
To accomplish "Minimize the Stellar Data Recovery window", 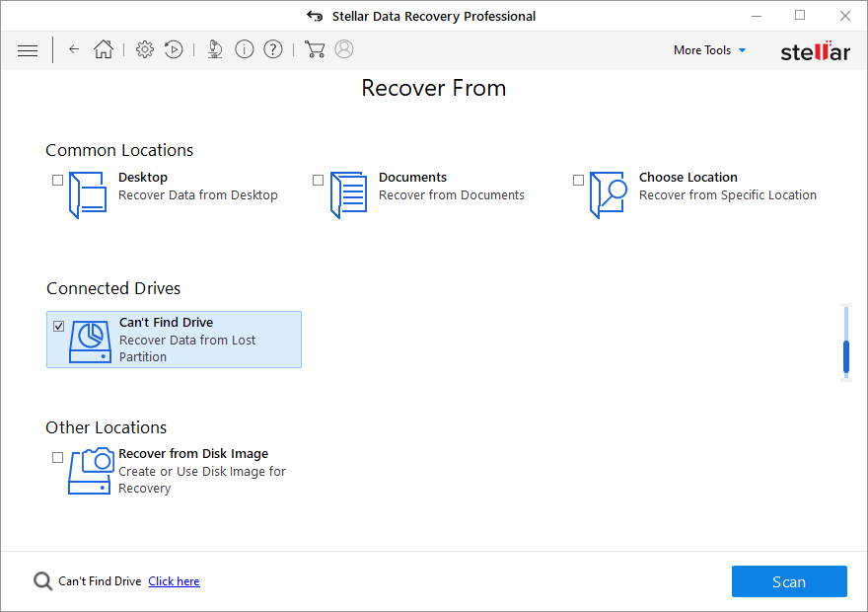I will coord(757,16).
